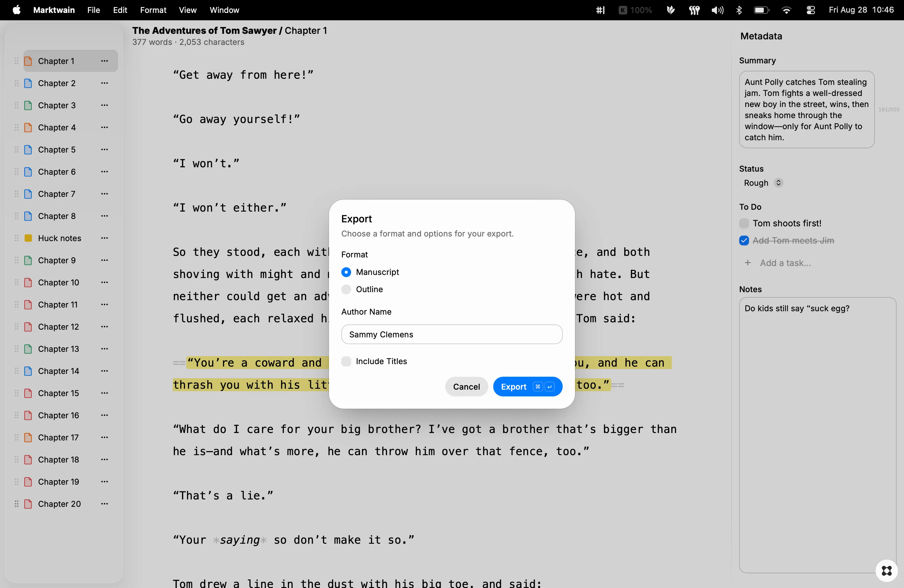Select Chapter 12 in the sidebar
Image resolution: width=904 pixels, height=588 pixels.
coord(71,327)
